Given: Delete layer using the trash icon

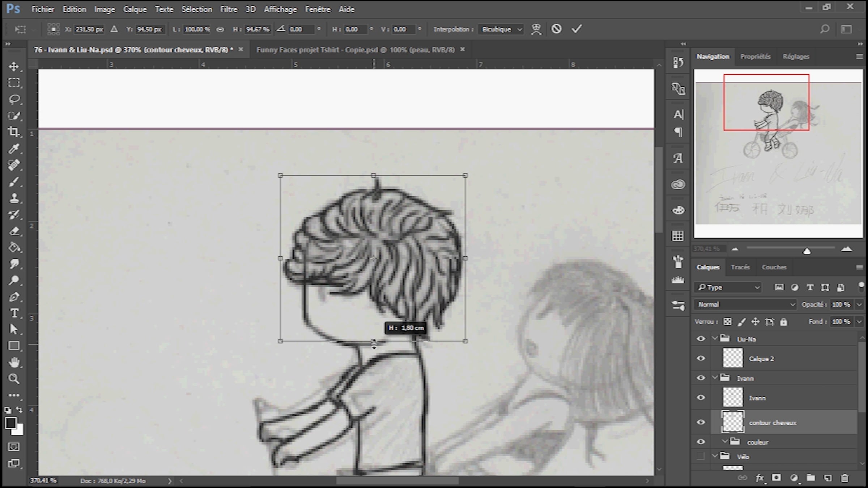Looking at the screenshot, I should [x=844, y=478].
